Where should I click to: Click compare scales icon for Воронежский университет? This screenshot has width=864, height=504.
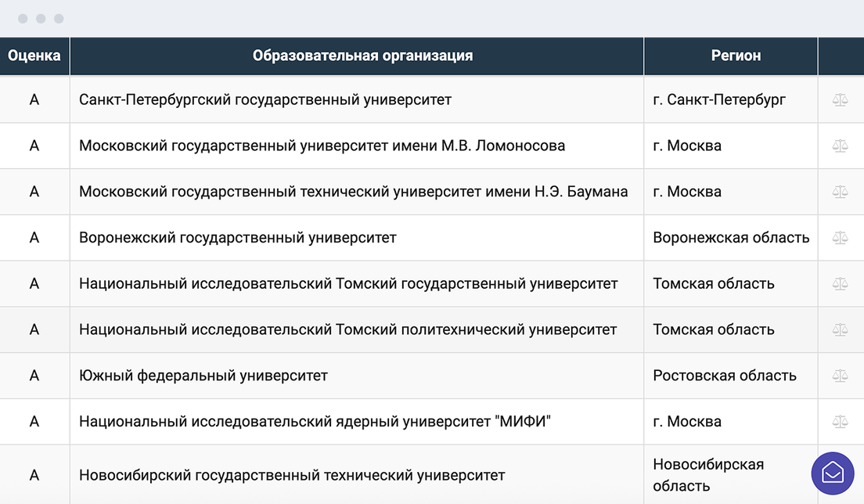(x=840, y=238)
